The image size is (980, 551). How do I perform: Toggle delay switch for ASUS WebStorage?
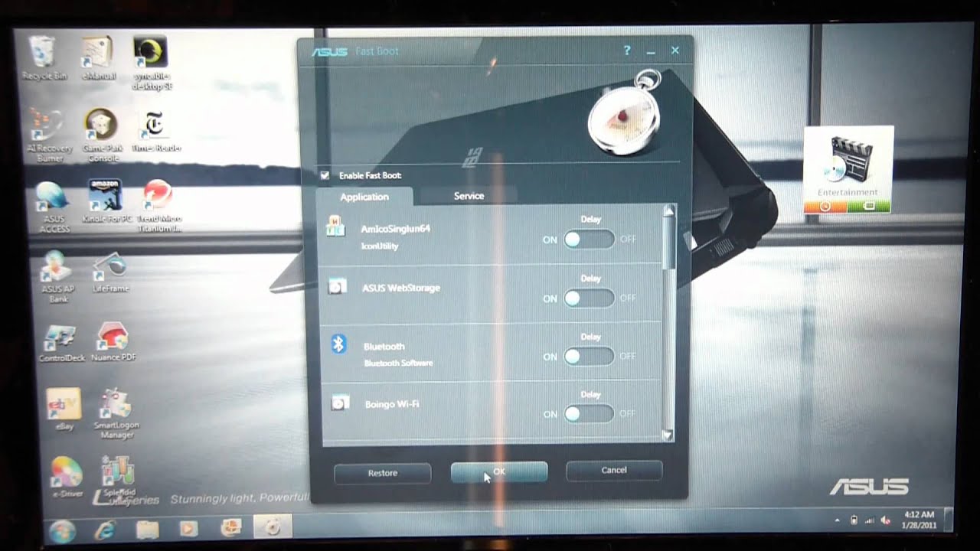589,298
